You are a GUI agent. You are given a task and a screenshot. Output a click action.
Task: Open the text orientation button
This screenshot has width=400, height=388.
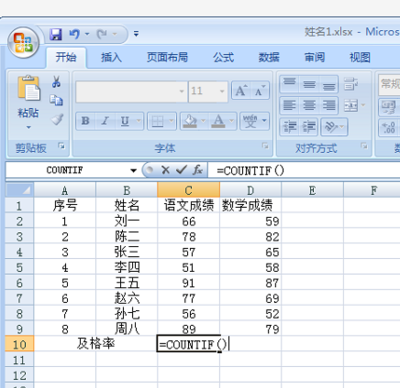tap(334, 127)
